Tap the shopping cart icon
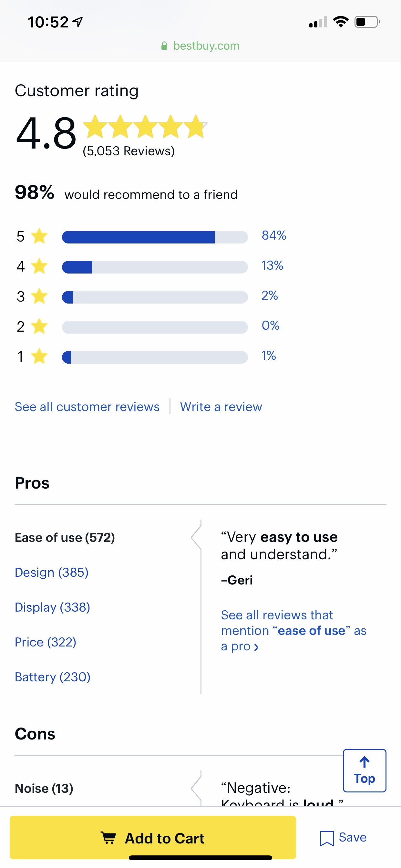401x868 pixels. 108,838
